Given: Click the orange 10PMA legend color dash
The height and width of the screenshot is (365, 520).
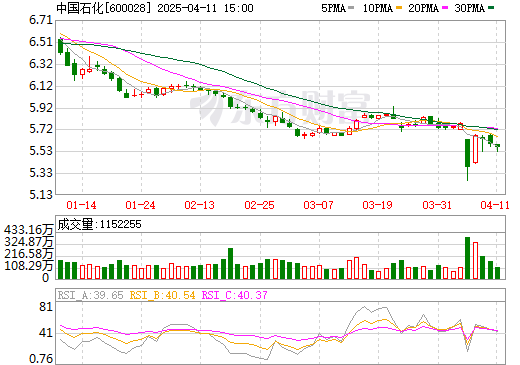Looking at the screenshot, I should click(399, 8).
